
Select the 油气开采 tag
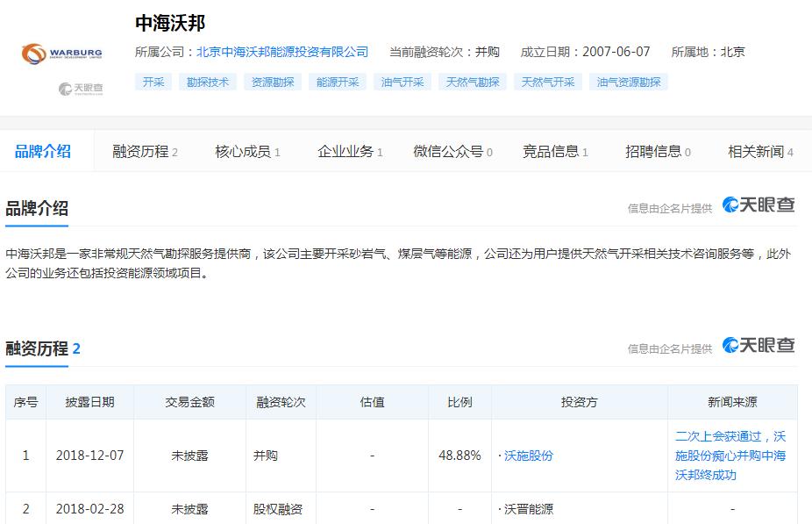(402, 82)
